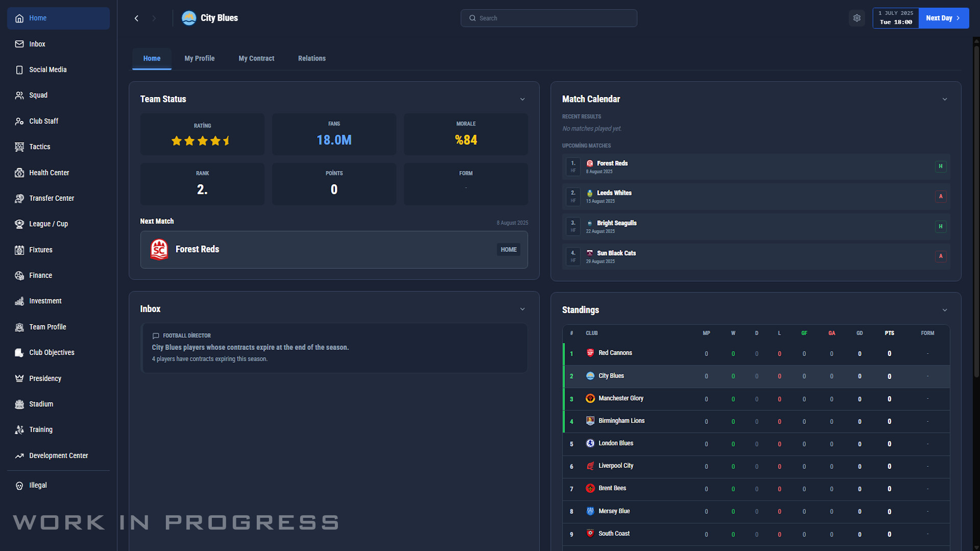980x551 pixels.
Task: Open the Health Center section
Action: (49, 172)
